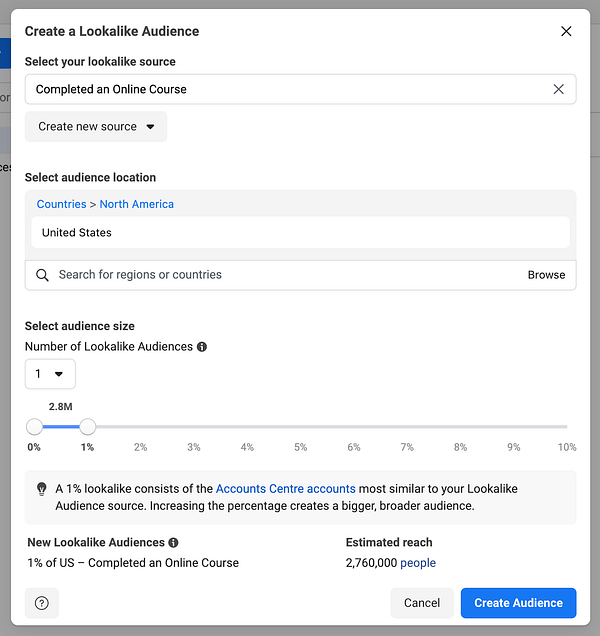Screen dimensions: 600x636
Task: Select the United States location entry
Action: pyautogui.click(x=77, y=233)
